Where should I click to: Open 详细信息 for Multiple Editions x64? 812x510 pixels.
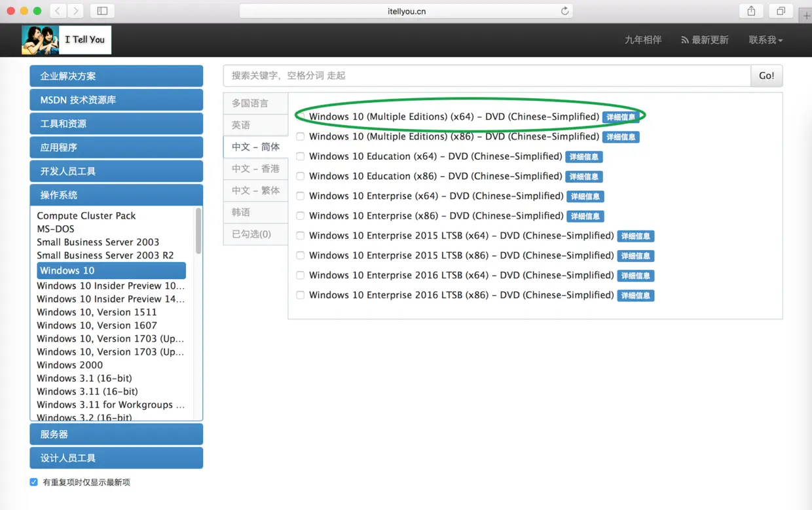[621, 117]
